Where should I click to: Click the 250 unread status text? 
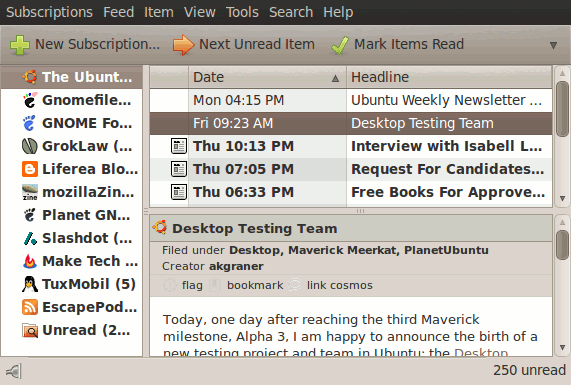tap(529, 370)
